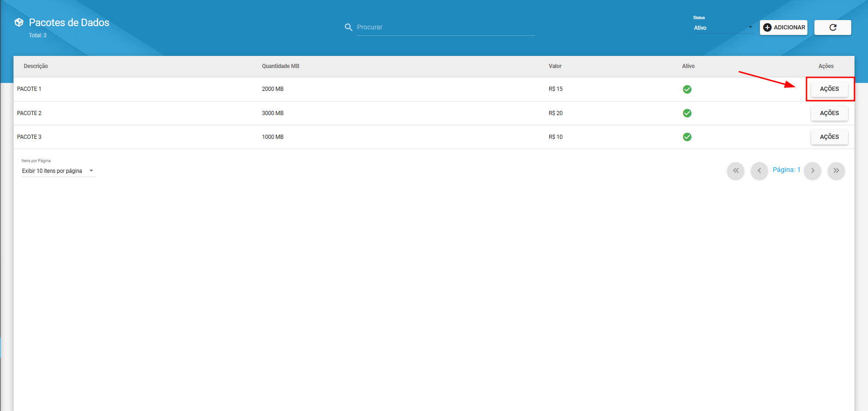868x411 pixels.
Task: Click the Ações column header
Action: tap(826, 66)
